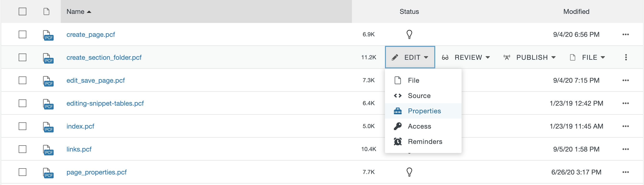Screen dimensions: 644x185
Task: Click the Publish quotation icon
Action: coord(507,57)
